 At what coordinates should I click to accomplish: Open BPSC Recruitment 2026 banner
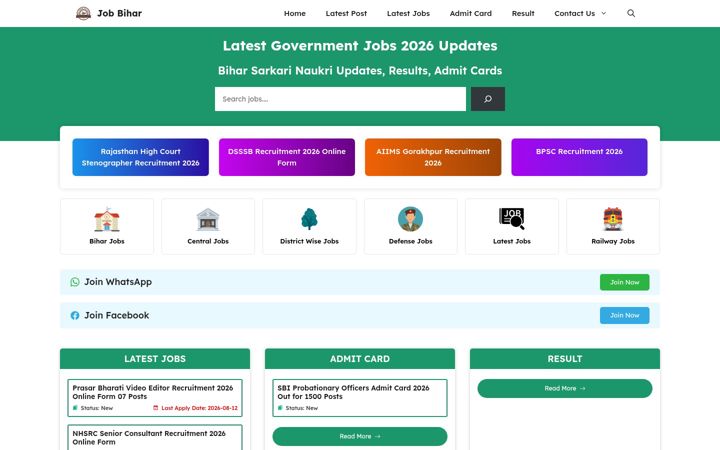coord(579,157)
